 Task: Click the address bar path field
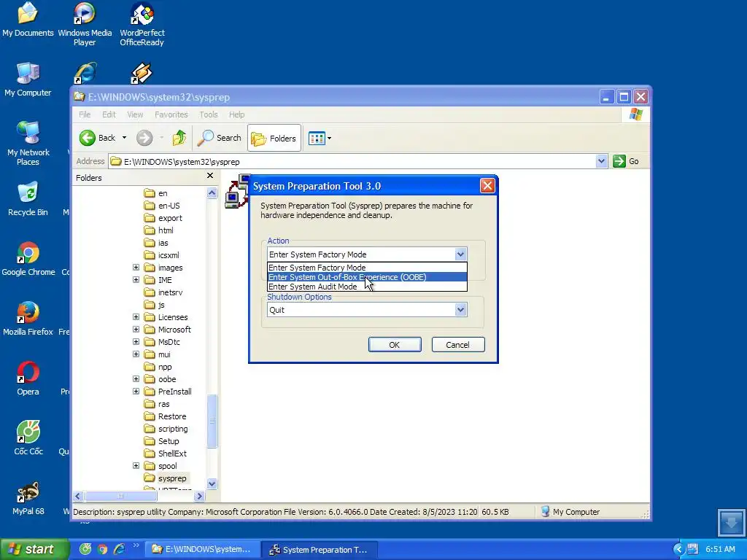(352, 161)
